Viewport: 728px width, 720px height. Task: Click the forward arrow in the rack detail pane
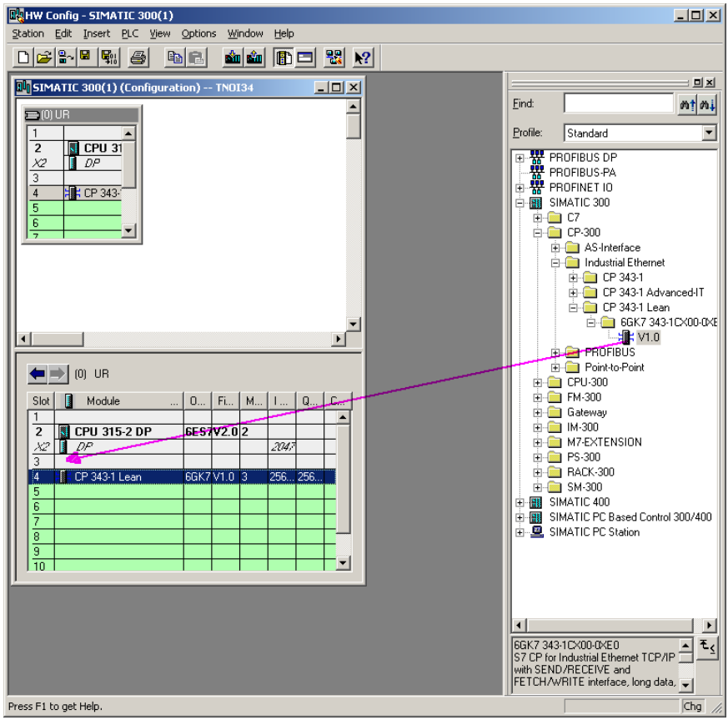[x=58, y=374]
